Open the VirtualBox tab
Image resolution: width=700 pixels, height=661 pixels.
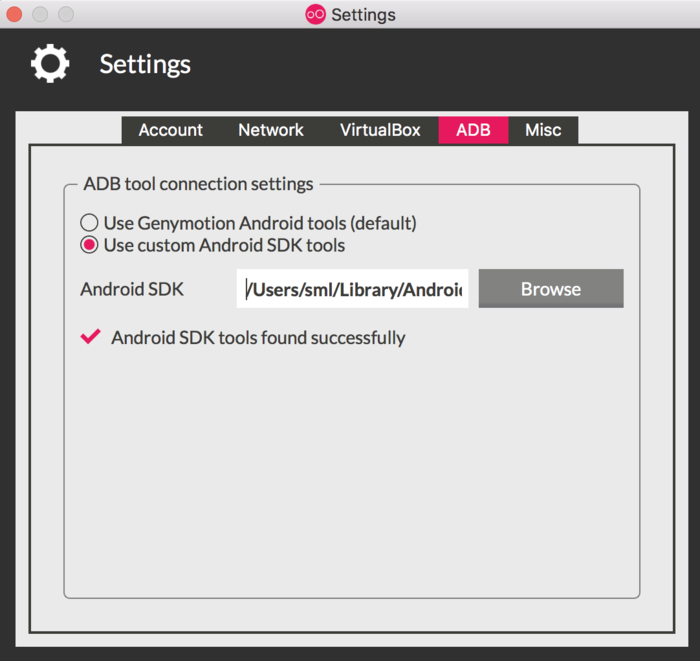click(380, 130)
